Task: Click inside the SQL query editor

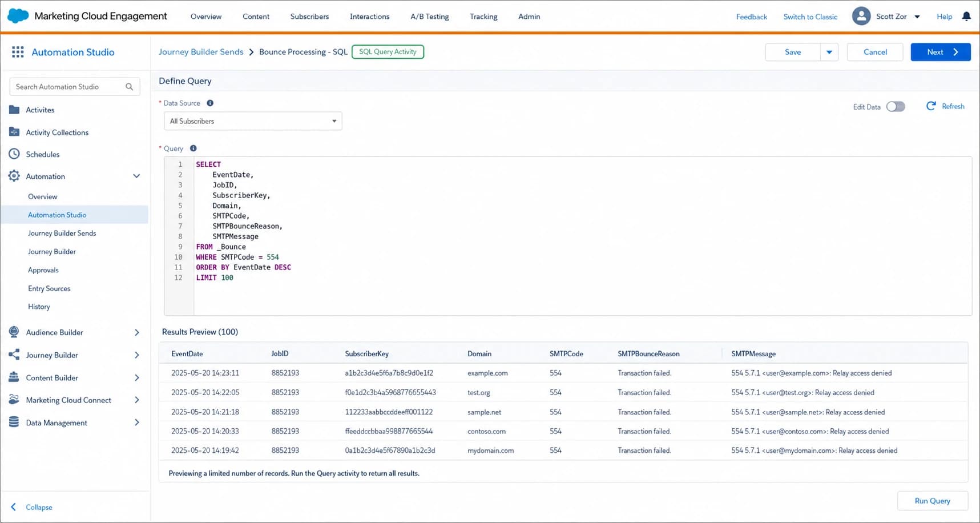Action: 568,236
